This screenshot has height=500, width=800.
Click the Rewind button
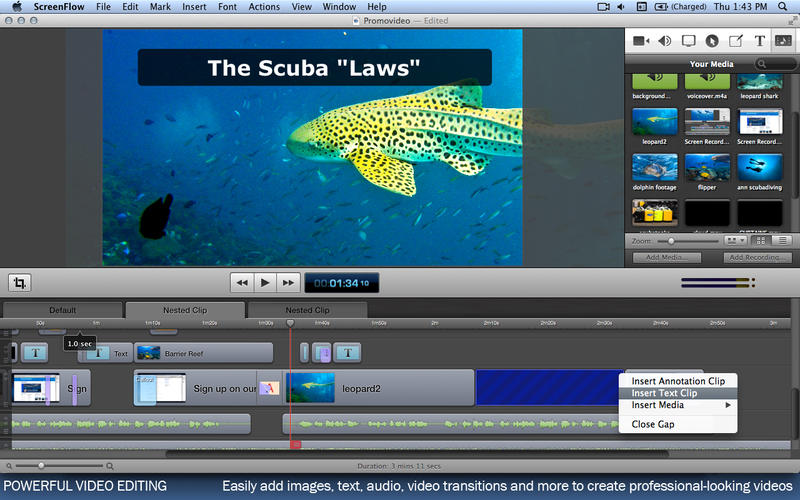click(x=242, y=282)
